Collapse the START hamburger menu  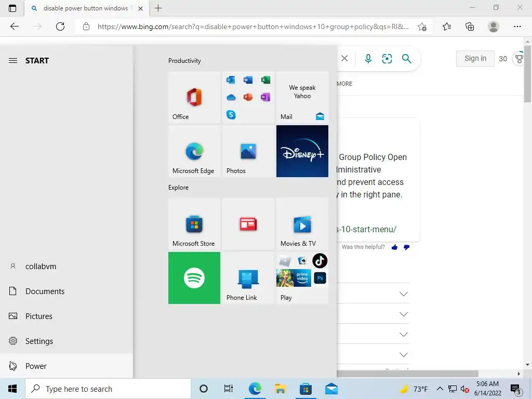pos(13,61)
